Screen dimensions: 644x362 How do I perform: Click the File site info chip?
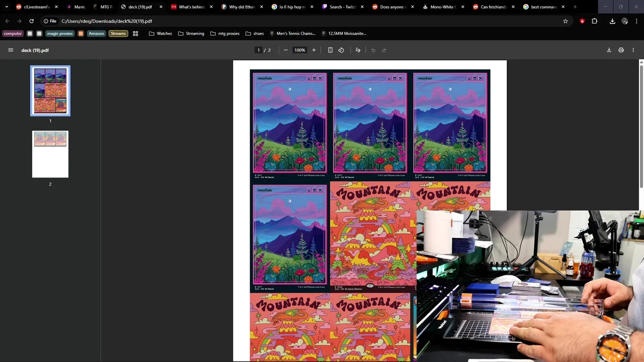coord(49,21)
